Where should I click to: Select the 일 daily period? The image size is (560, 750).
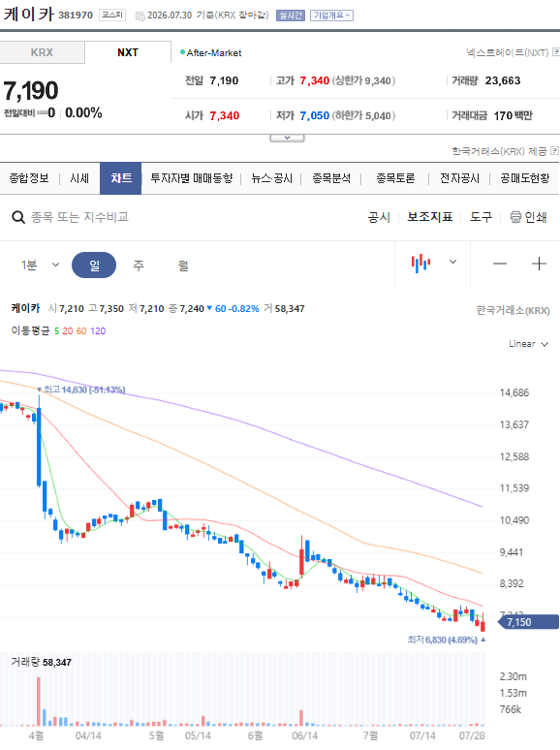click(x=94, y=265)
